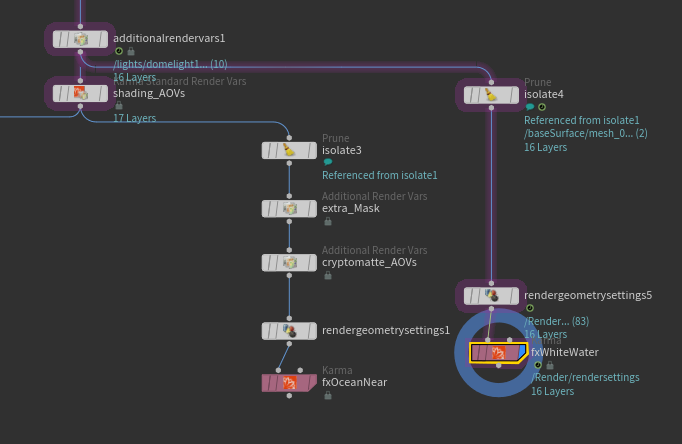
Task: Open comment bubble badge on isolate4
Action: coord(530,107)
